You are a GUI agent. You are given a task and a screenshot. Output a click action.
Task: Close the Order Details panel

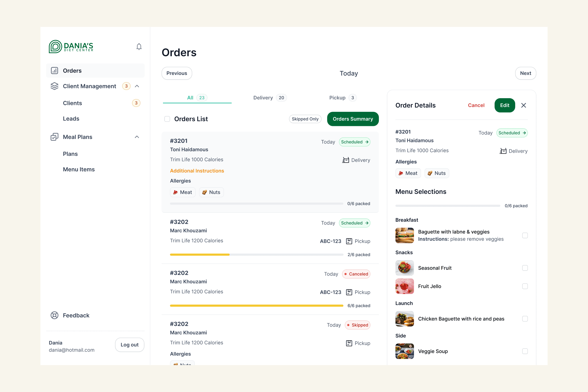tap(523, 105)
